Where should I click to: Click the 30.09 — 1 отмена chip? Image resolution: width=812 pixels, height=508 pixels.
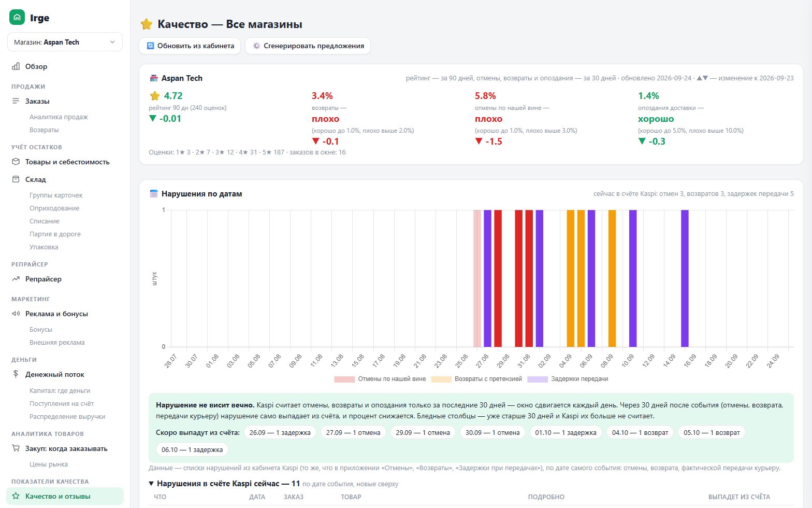pos(492,433)
